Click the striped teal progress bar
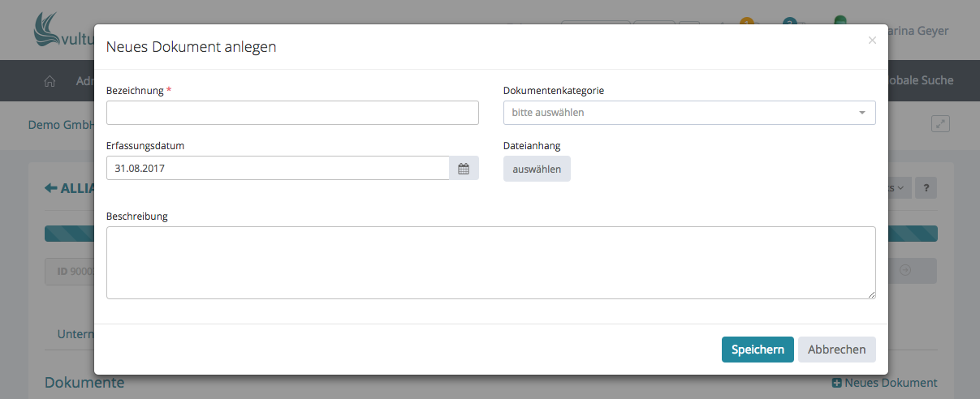 pyautogui.click(x=69, y=234)
